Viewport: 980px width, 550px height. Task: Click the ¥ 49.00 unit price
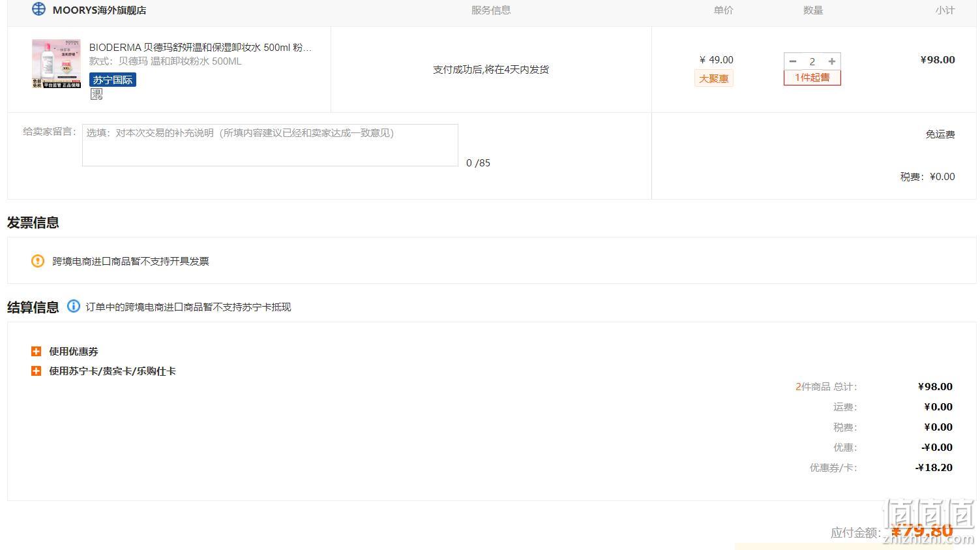point(717,59)
